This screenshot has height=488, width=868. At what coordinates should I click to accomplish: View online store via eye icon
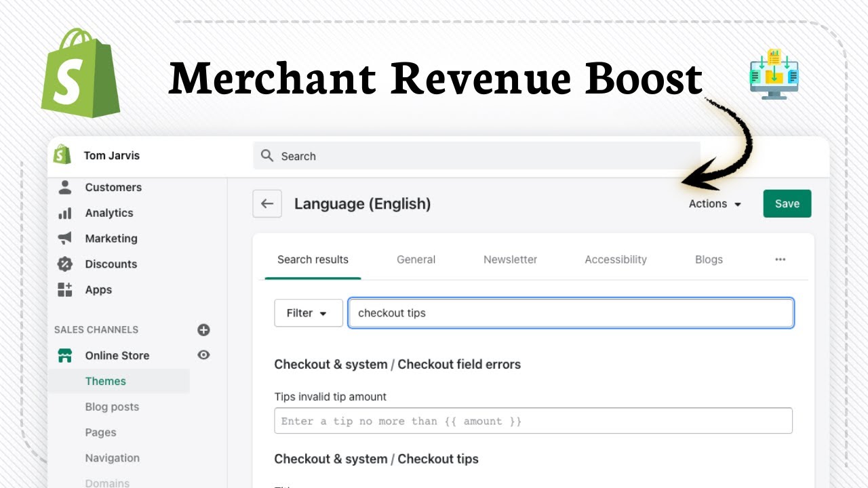(x=203, y=354)
